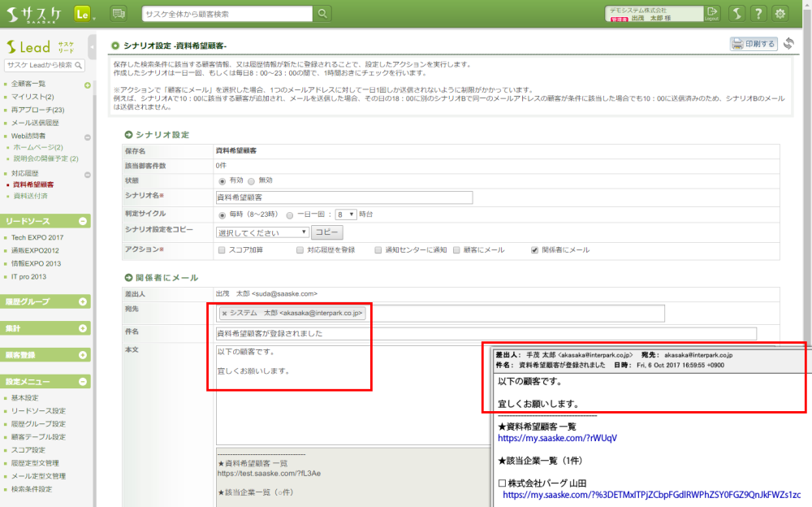Viewport: 812px width, 507px height.
Task: Open the settings gear icon in header
Action: [780, 13]
